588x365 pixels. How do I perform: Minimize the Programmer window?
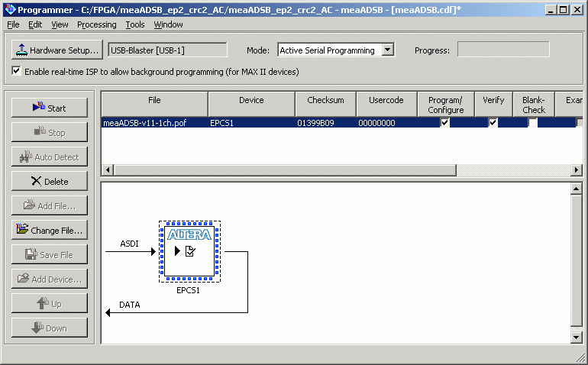(551, 9)
